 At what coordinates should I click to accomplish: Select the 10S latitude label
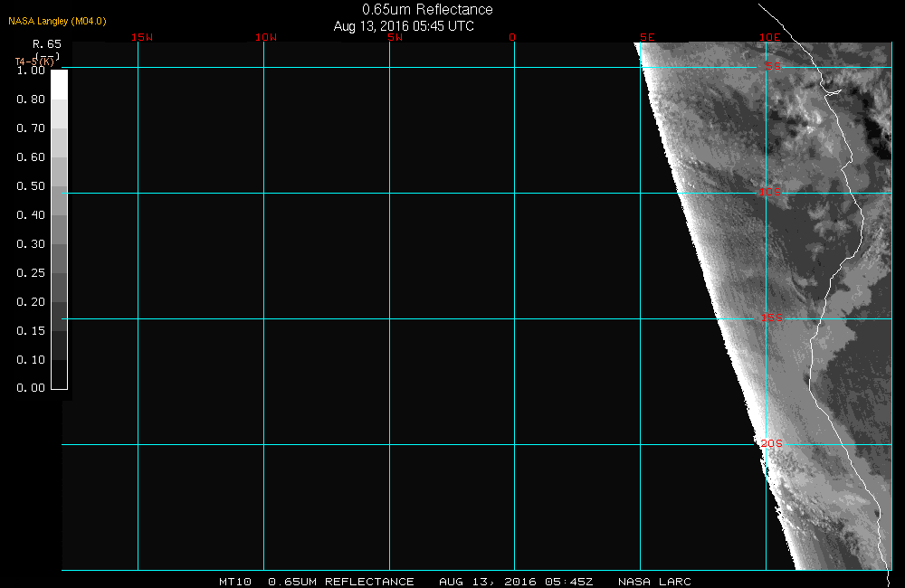click(x=769, y=192)
